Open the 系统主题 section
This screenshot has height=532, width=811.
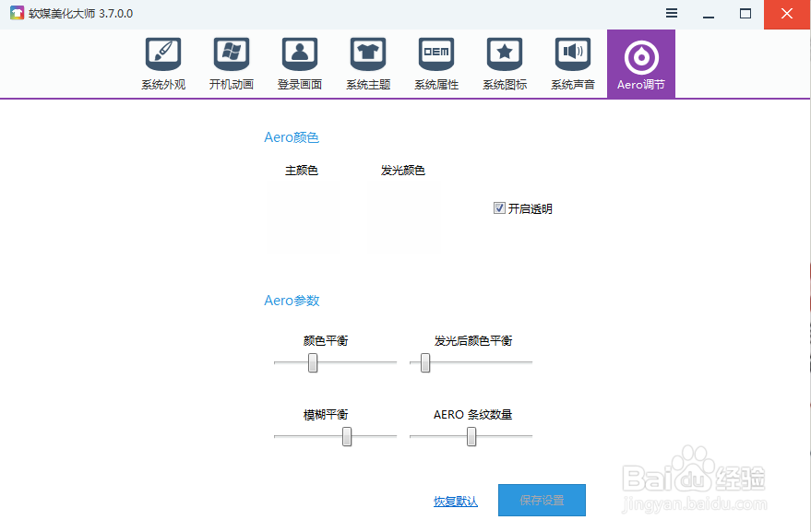point(367,62)
